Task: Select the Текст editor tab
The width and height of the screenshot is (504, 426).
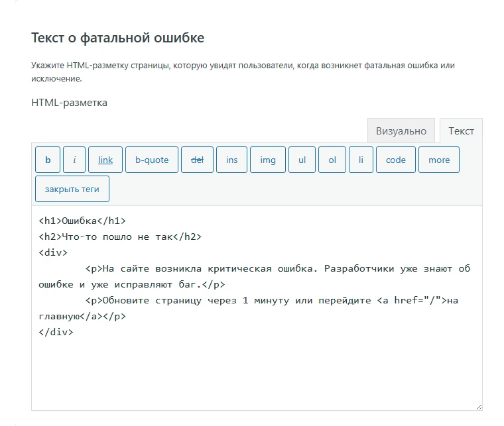Action: click(x=461, y=131)
